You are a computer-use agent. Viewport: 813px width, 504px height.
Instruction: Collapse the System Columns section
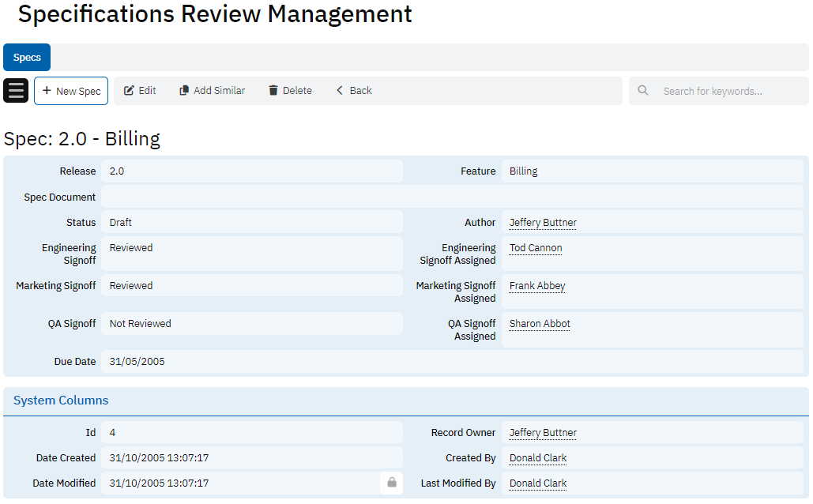tap(61, 401)
